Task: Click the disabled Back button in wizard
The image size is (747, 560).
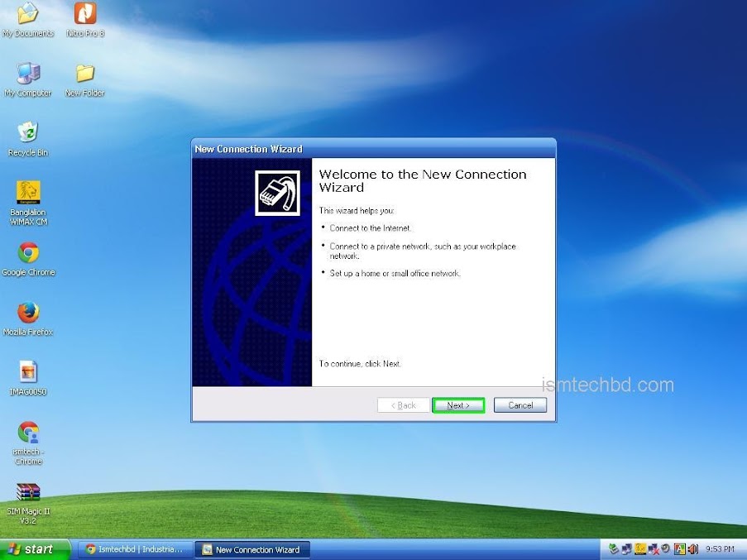Action: pyautogui.click(x=404, y=405)
